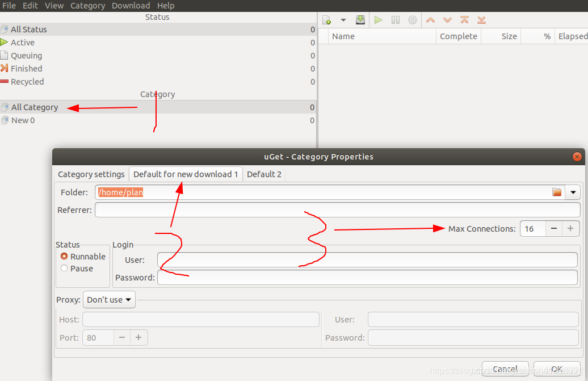Open the Category menu
588x381 pixels.
coord(88,6)
